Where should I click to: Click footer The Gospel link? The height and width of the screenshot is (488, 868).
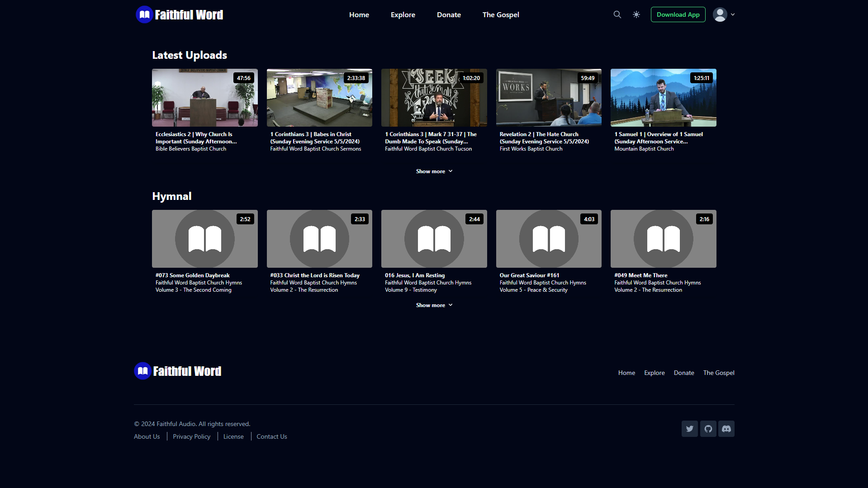(x=718, y=373)
